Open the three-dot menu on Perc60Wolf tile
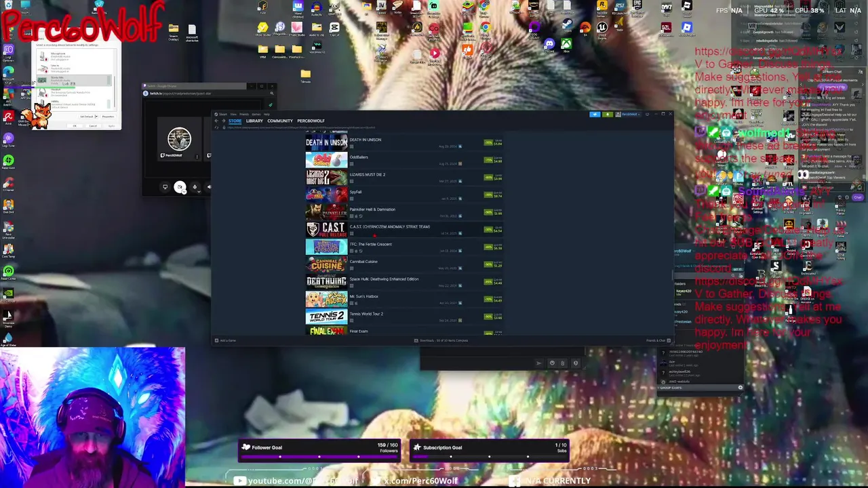Viewport: 868px width, 488px height. tap(197, 157)
